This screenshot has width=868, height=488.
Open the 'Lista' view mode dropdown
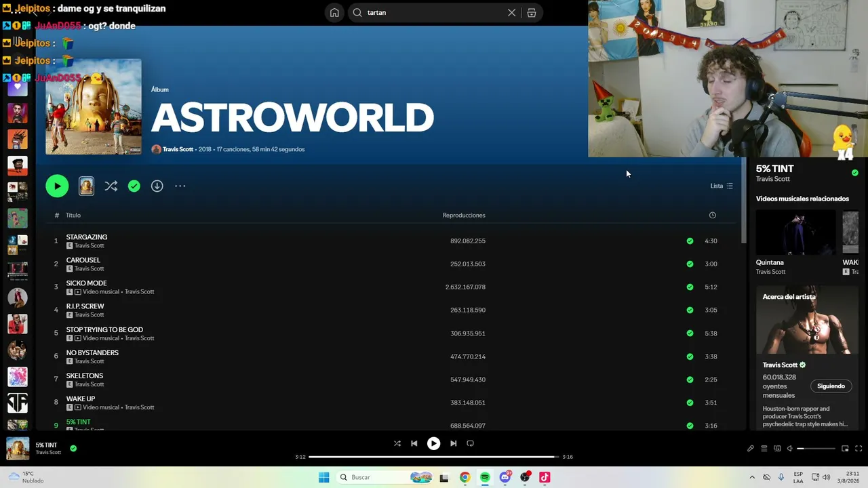click(x=722, y=186)
